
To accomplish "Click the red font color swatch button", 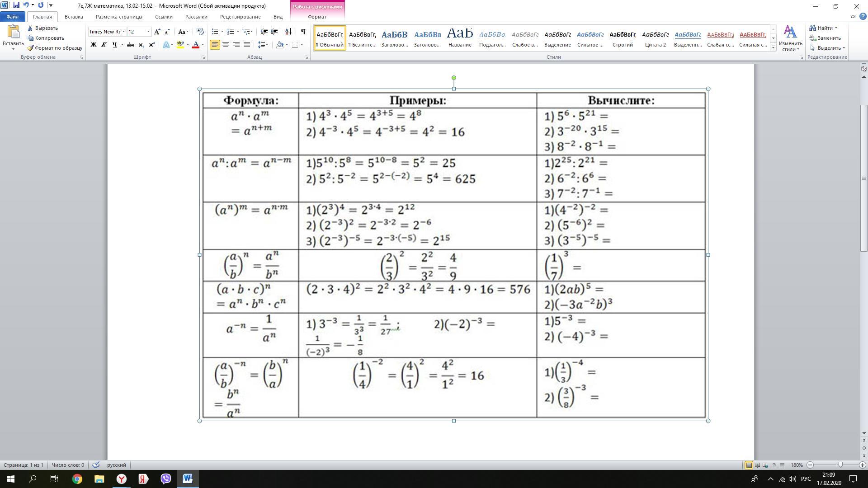I will [x=196, y=45].
